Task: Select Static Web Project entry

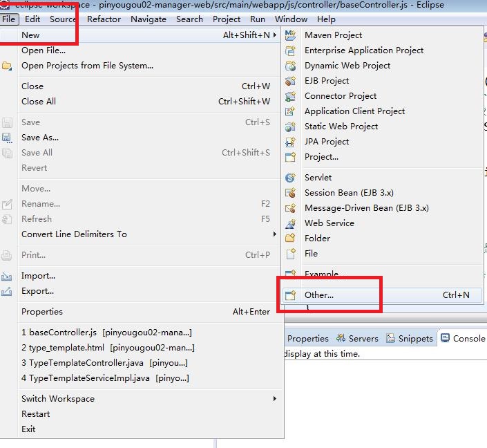Action: (x=382, y=127)
